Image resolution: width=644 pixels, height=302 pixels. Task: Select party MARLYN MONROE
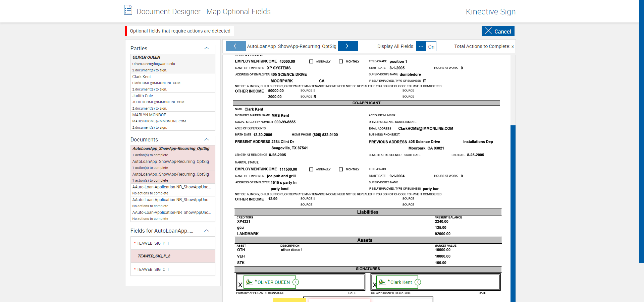(173, 121)
